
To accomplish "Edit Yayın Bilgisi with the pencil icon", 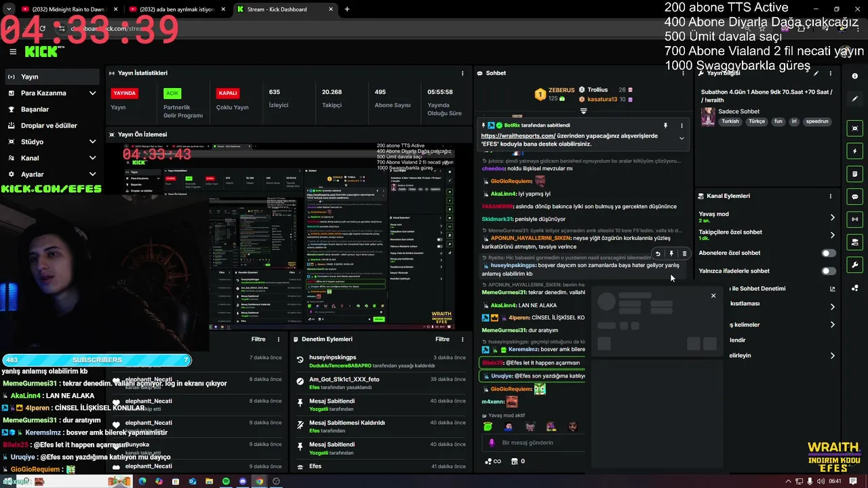I will 816,73.
